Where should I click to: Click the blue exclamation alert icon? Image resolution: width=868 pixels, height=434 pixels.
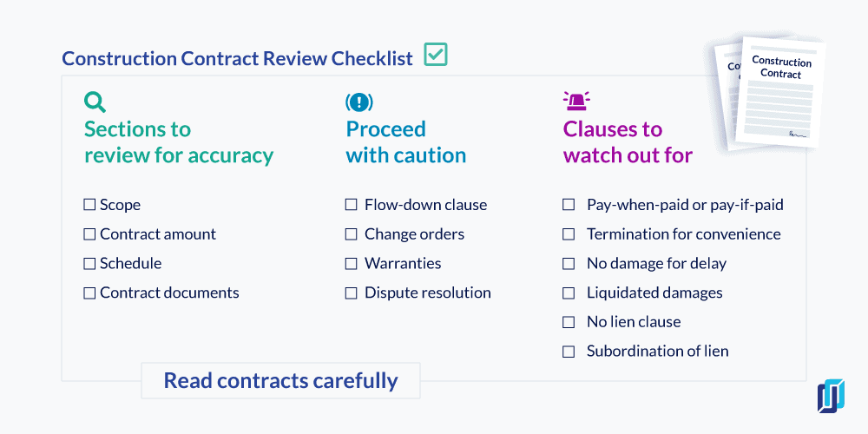tap(359, 102)
